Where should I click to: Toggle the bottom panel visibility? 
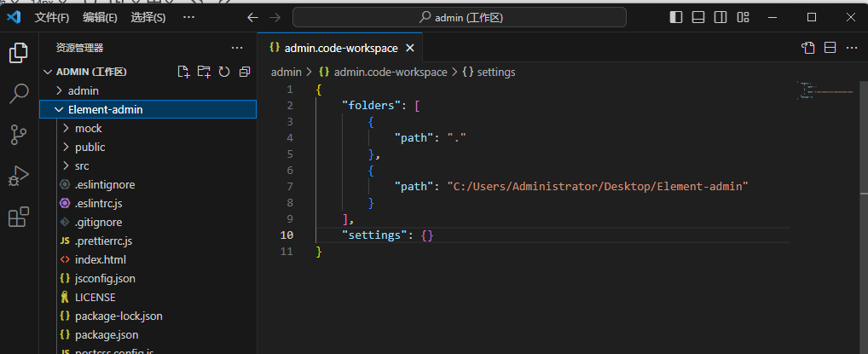(x=698, y=17)
